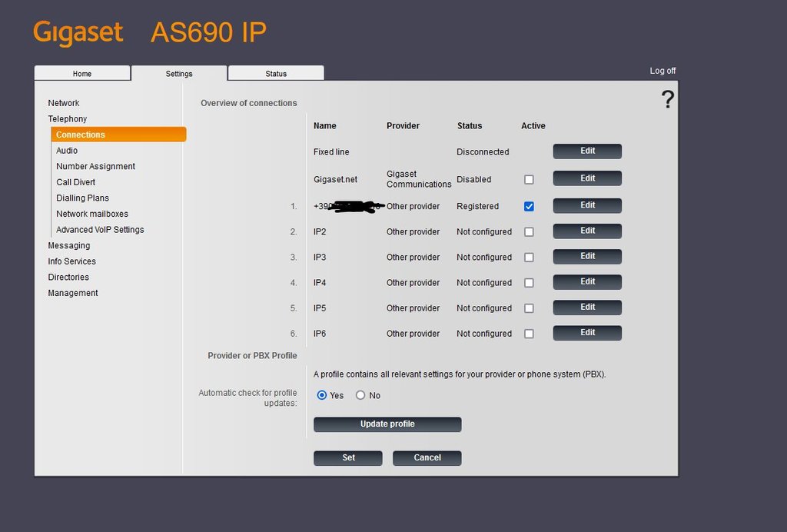This screenshot has width=787, height=532.
Task: Click the "IP6" connection name
Action: point(320,334)
